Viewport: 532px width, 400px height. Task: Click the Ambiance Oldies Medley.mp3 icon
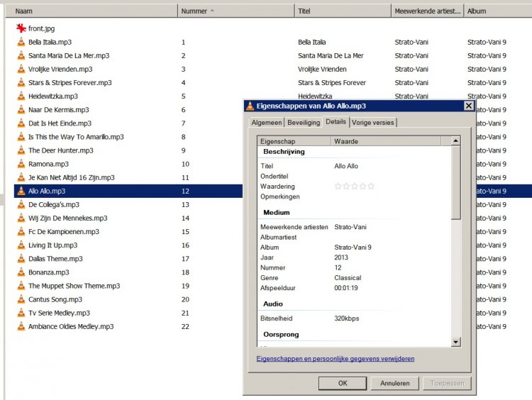[x=21, y=327]
